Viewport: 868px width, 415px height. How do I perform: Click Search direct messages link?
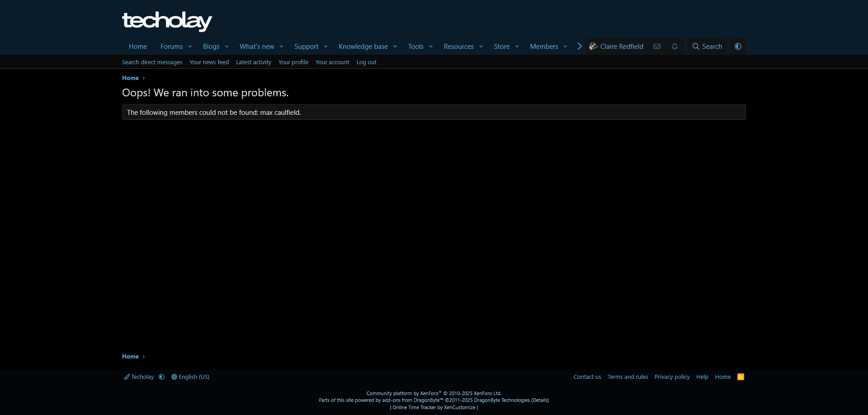click(x=152, y=62)
